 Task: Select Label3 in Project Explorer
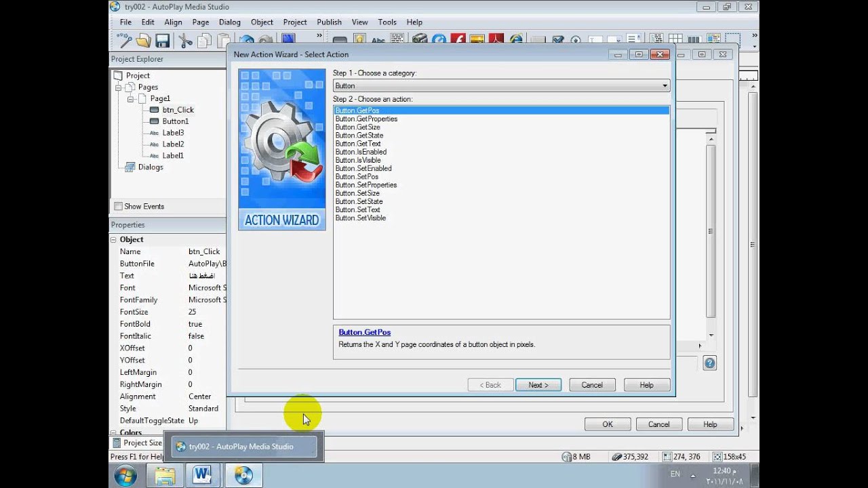tap(173, 133)
